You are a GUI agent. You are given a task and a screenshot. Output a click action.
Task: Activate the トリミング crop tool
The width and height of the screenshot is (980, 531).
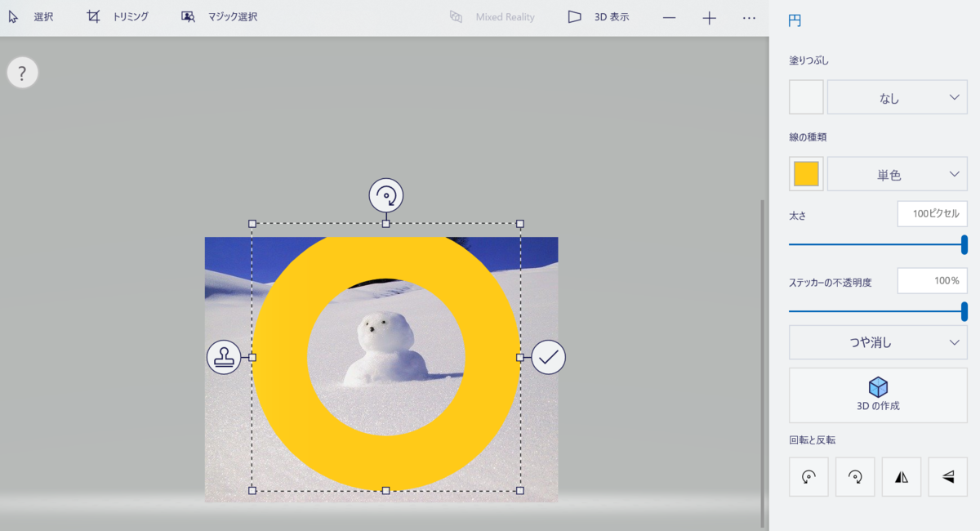click(118, 16)
